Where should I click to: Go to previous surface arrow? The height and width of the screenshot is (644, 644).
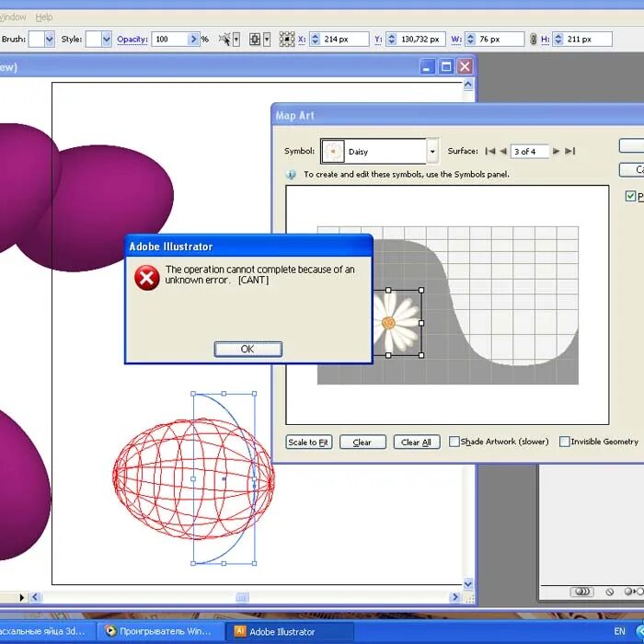[x=503, y=151]
